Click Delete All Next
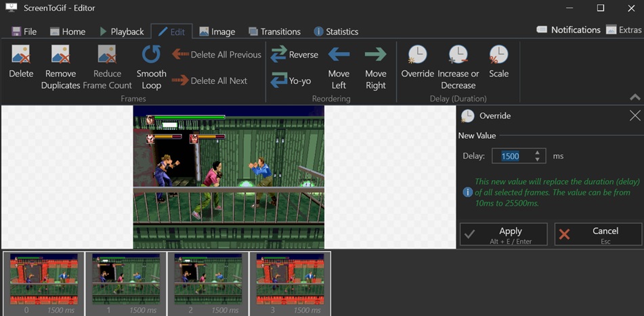Viewport: 644px width, 316px height. (209, 81)
